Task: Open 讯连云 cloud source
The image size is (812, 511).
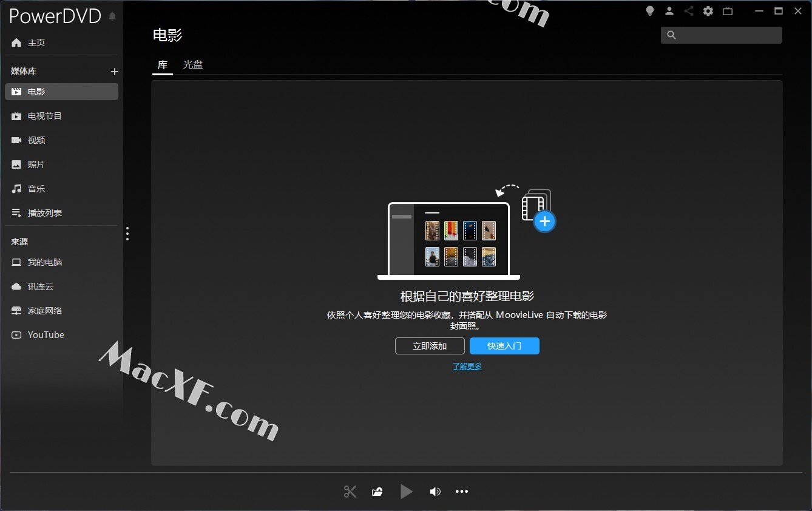Action: coord(61,286)
